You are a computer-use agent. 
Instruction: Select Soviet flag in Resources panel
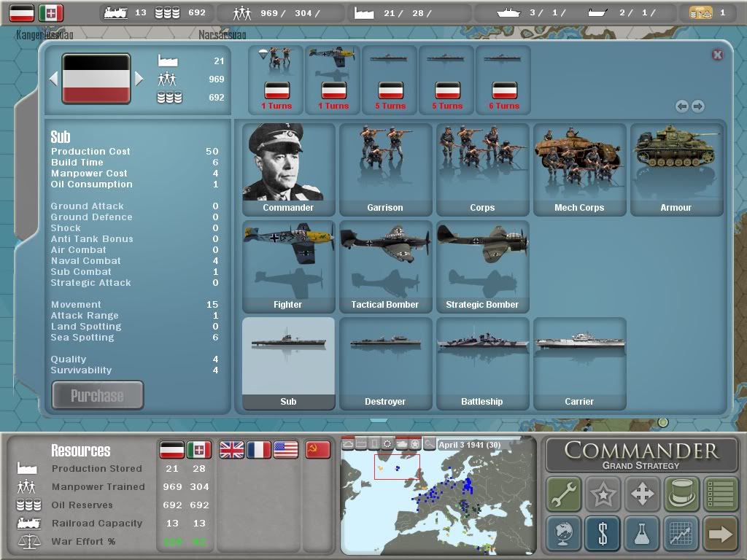(x=318, y=449)
